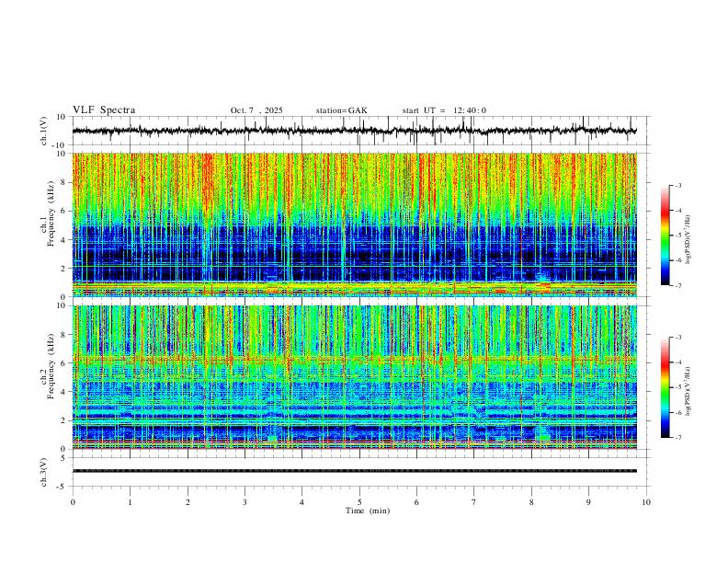The image size is (728, 563).
Task: Click time axis tick label "3"
Action: coord(245,502)
